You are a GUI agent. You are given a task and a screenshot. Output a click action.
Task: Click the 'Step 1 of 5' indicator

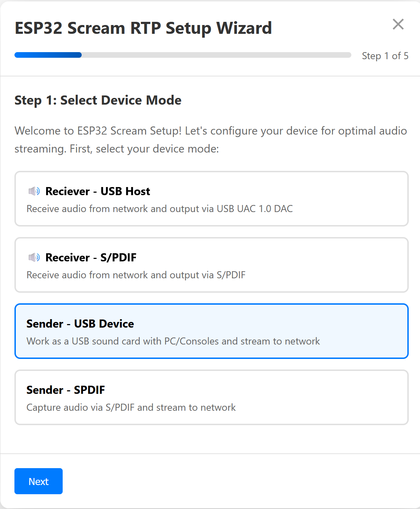click(x=385, y=56)
